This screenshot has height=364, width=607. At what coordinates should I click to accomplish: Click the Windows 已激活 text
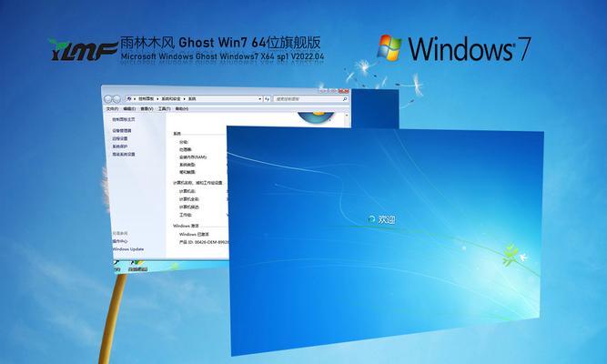tap(194, 234)
